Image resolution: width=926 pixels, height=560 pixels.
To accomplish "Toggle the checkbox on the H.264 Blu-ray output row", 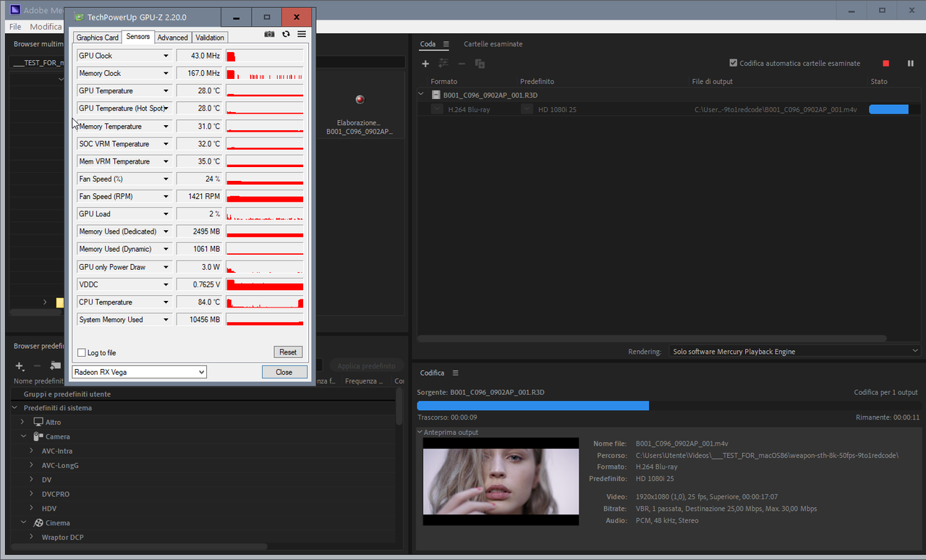I will (436, 109).
